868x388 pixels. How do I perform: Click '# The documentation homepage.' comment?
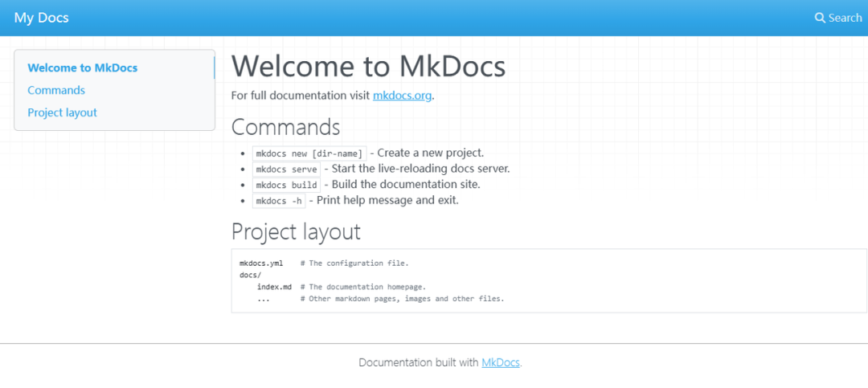click(363, 288)
